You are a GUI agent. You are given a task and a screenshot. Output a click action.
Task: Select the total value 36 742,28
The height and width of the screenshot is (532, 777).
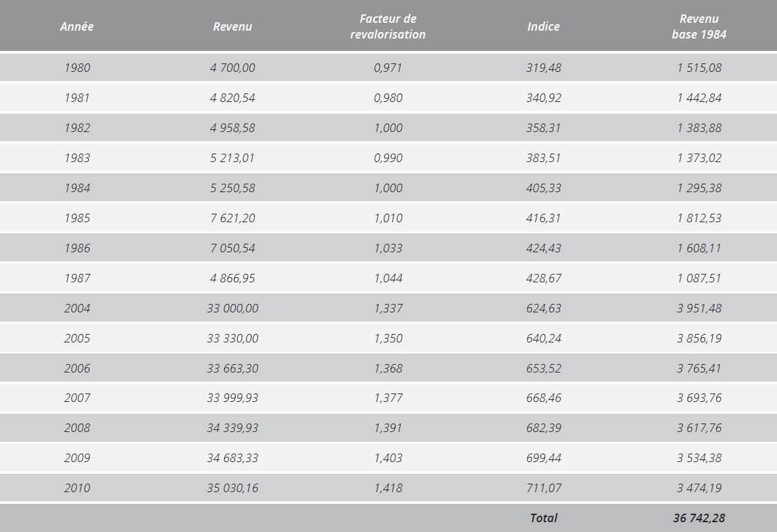(699, 518)
